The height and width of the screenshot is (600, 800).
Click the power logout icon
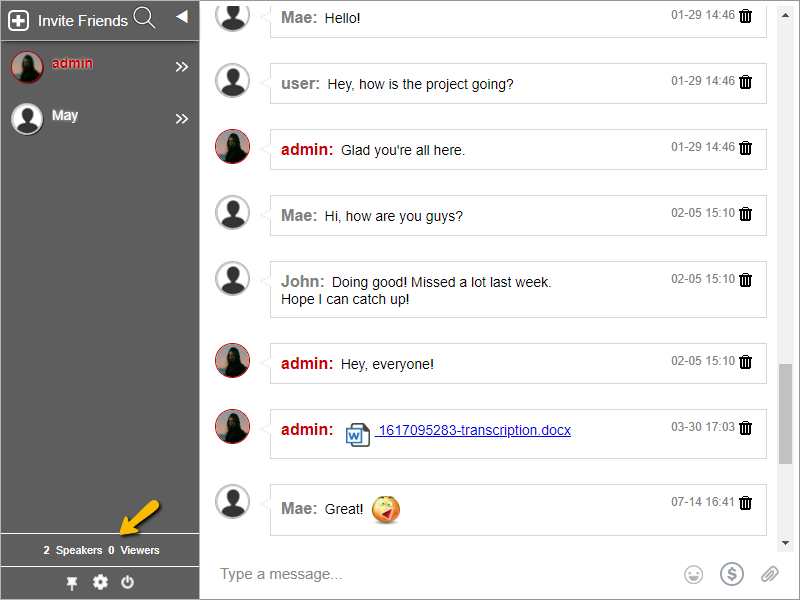coord(128,582)
